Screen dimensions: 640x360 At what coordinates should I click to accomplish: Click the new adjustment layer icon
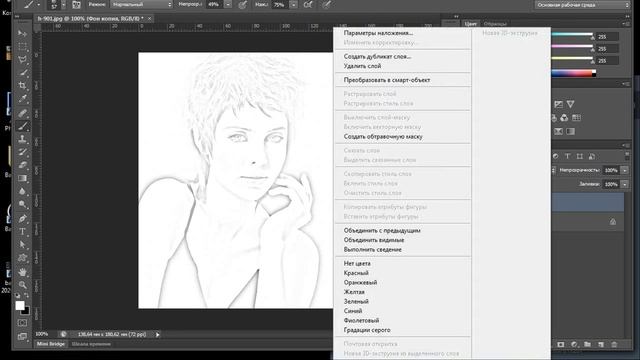574,344
